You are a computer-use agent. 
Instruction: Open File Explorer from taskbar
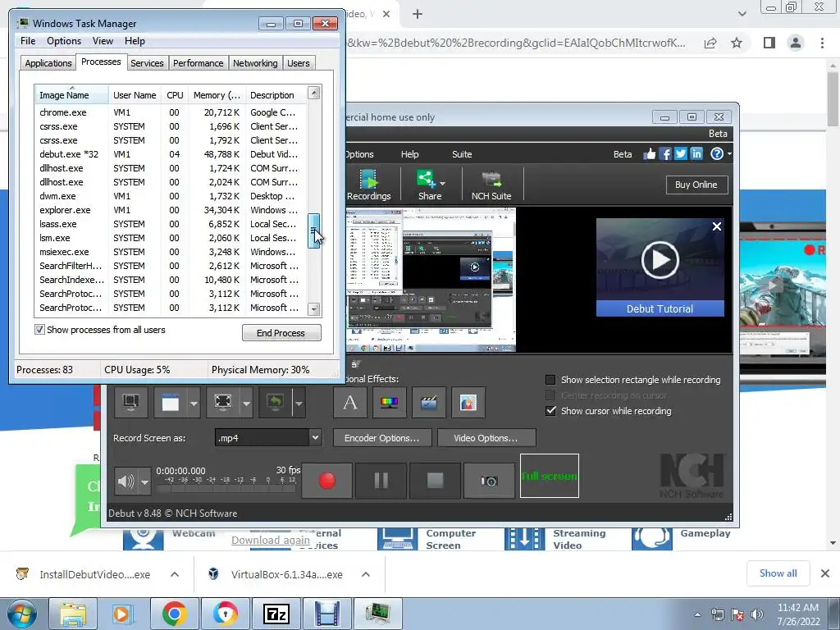73,614
